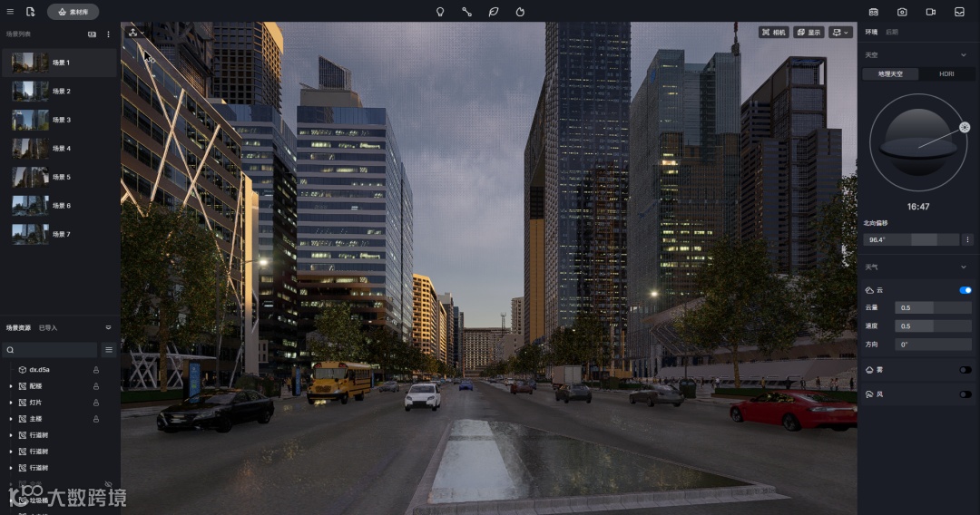This screenshot has height=515, width=980.
Task: Select 场景 7 in scene list
Action: click(59, 234)
